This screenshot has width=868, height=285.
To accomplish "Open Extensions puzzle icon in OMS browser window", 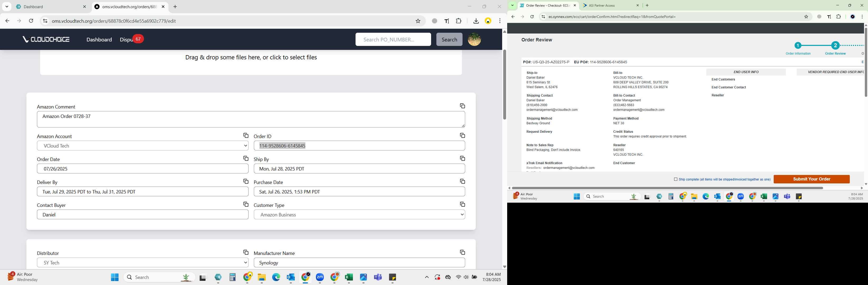I will click(459, 21).
